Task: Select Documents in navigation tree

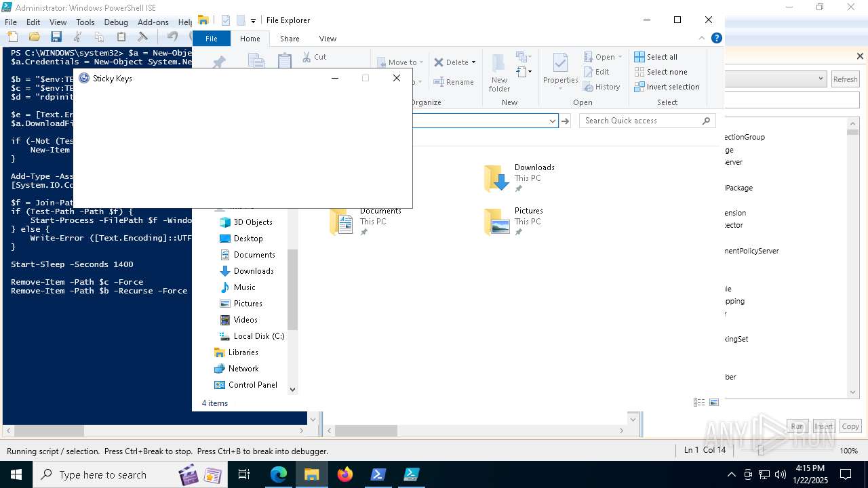Action: [x=248, y=255]
